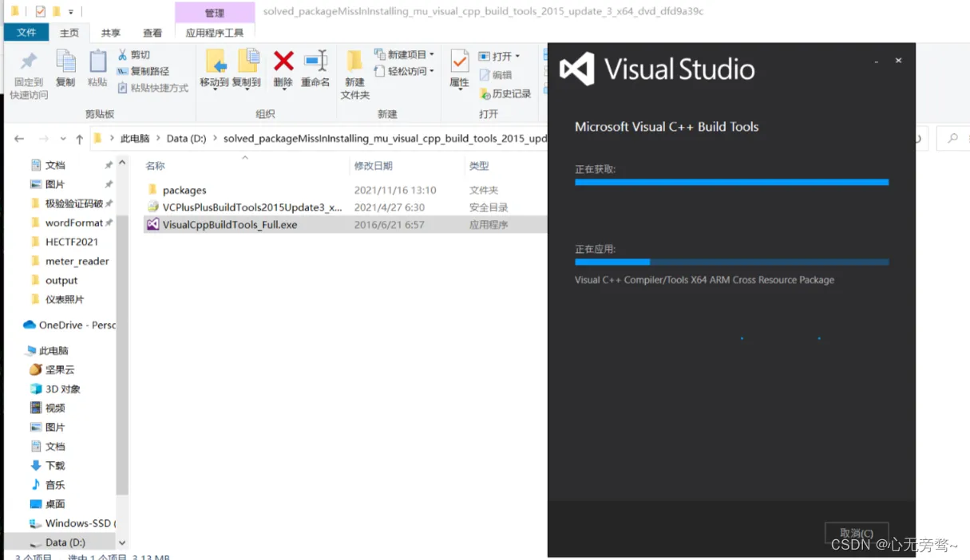Select 下载 in navigation tree
The height and width of the screenshot is (560, 970).
(x=55, y=466)
